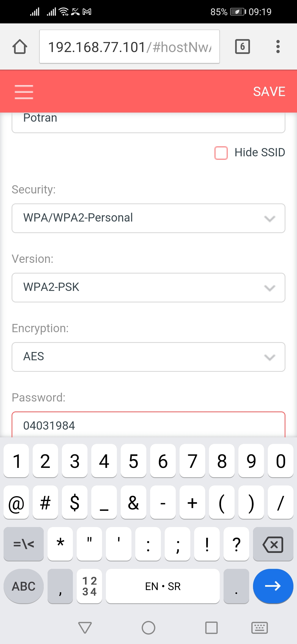
Task: Expand the Security dropdown WPA/WPA2-Personal
Action: coord(148,218)
